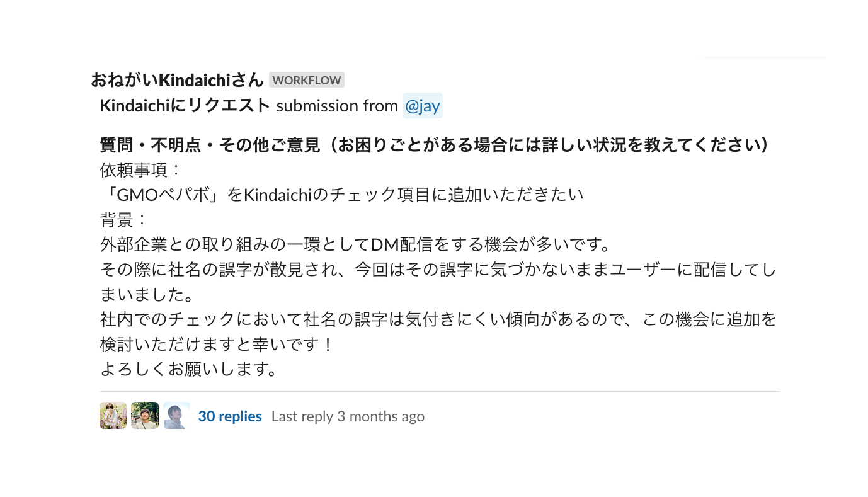Screen dimensions: 868x497
Task: Click the submission from label text
Action: [338, 105]
